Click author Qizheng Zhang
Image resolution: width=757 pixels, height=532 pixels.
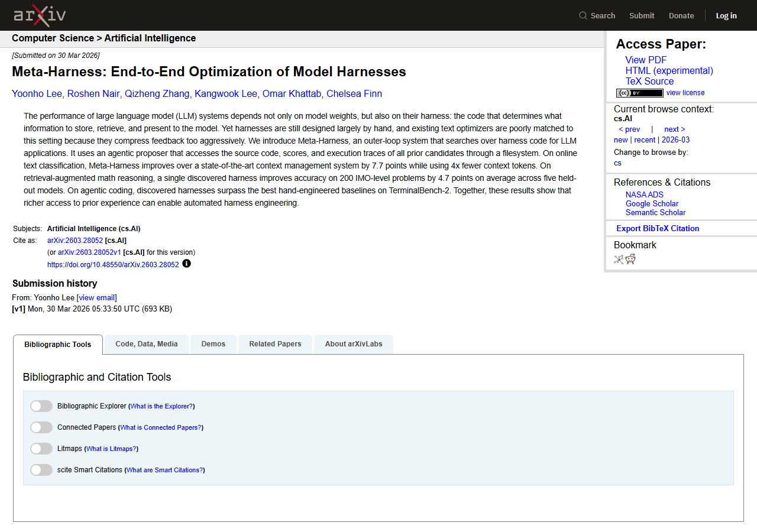pos(157,93)
